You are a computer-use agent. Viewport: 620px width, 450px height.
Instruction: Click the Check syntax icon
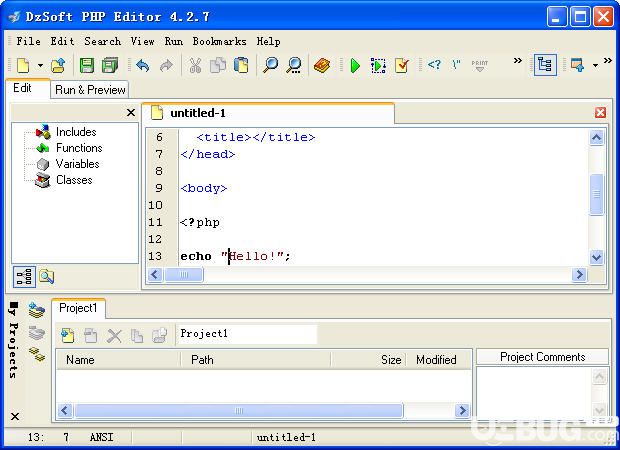pos(402,65)
